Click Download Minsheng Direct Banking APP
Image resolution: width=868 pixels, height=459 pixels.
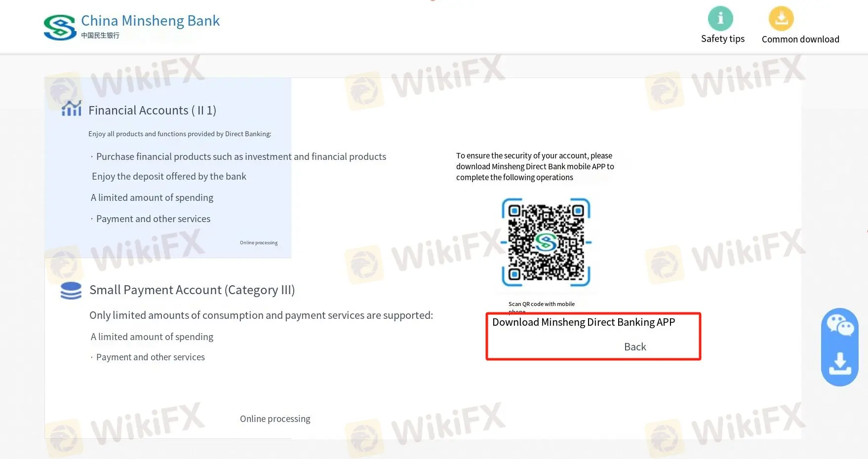click(x=583, y=322)
